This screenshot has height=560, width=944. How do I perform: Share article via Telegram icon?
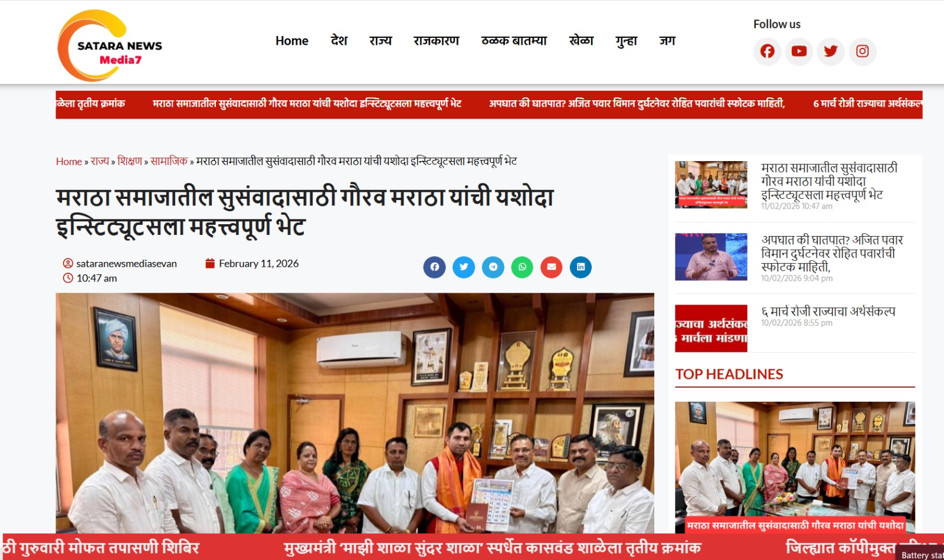coord(493,267)
